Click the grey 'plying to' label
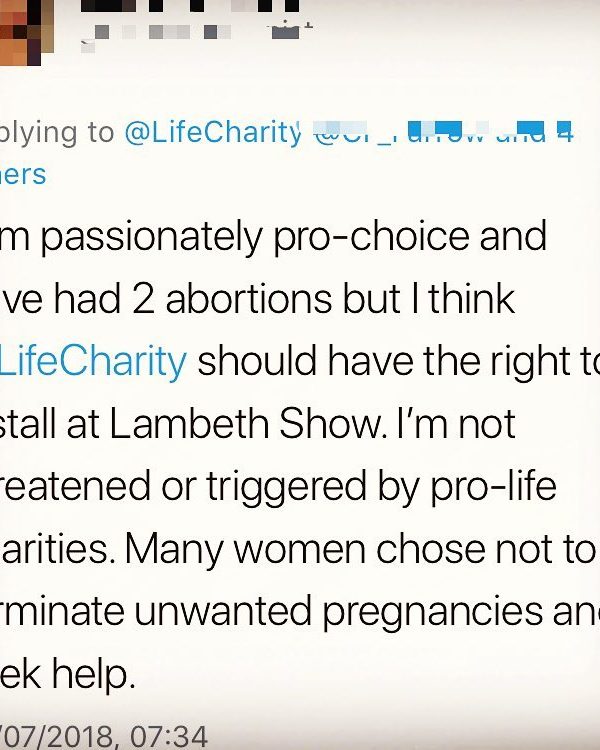The image size is (600, 750). click(57, 133)
